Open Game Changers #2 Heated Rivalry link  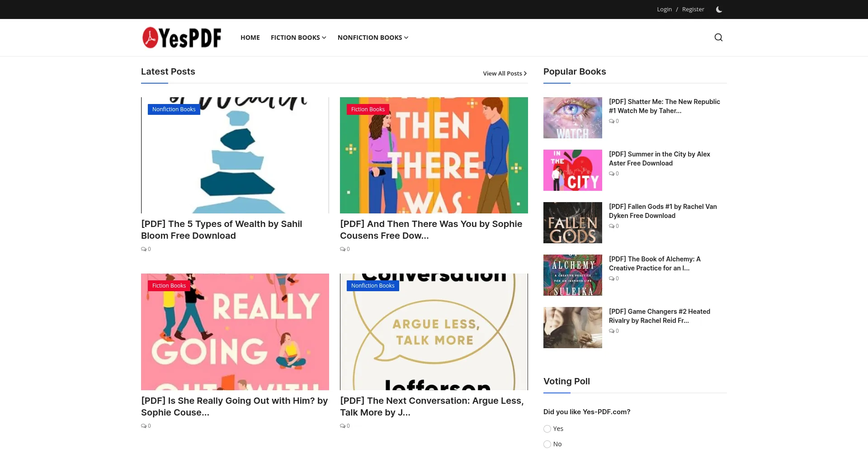[660, 316]
